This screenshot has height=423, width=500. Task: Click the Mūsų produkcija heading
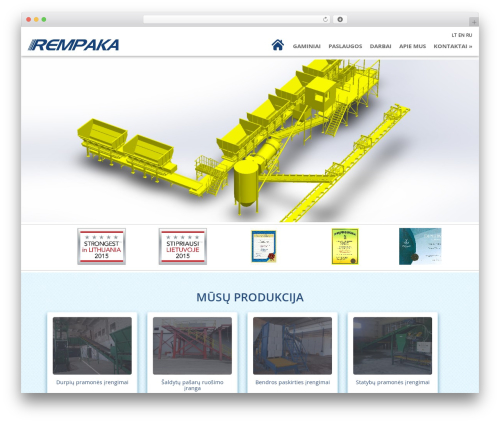[250, 297]
